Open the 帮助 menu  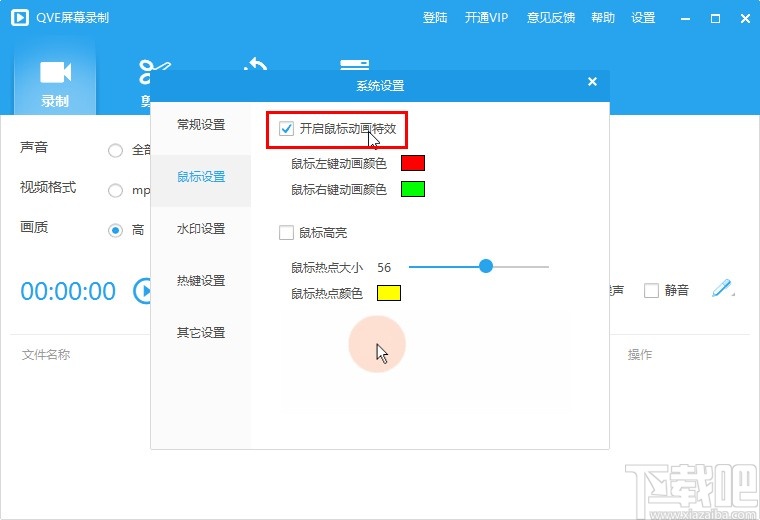click(602, 18)
